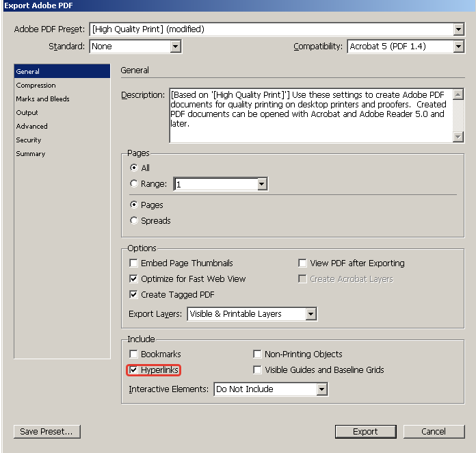Click the Description scrollbar down arrow
The width and height of the screenshot is (476, 453).
[458, 137]
